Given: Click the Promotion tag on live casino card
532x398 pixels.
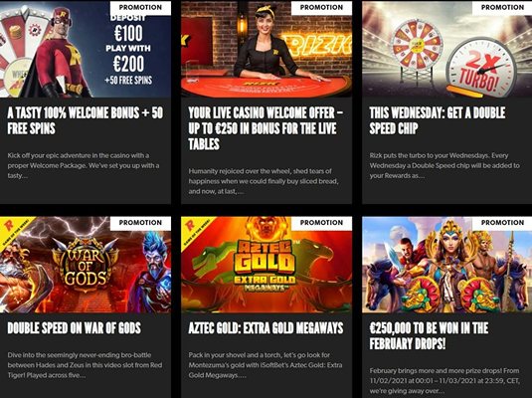Looking at the screenshot, I should coord(321,8).
